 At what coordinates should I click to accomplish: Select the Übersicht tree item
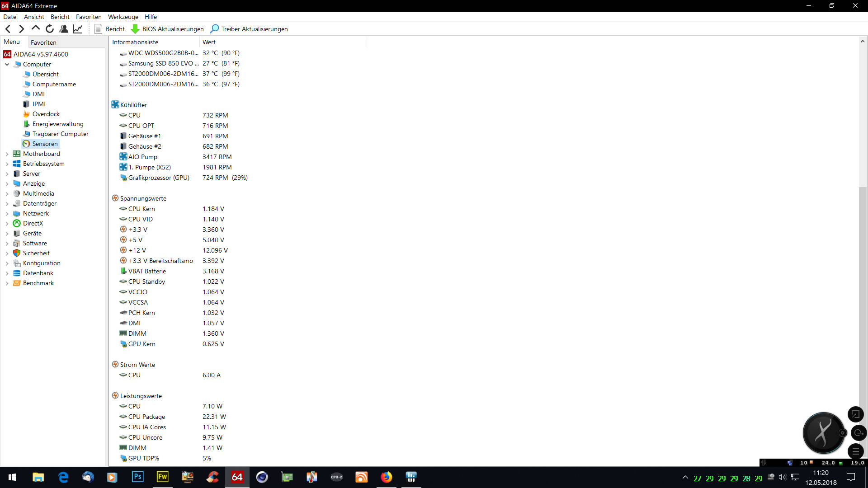45,74
